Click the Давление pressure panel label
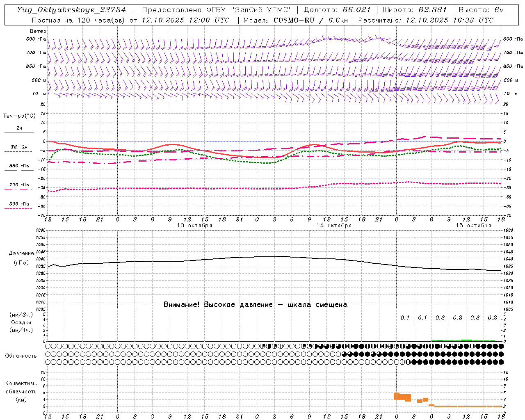The width and height of the screenshot is (525, 420). pyautogui.click(x=21, y=253)
